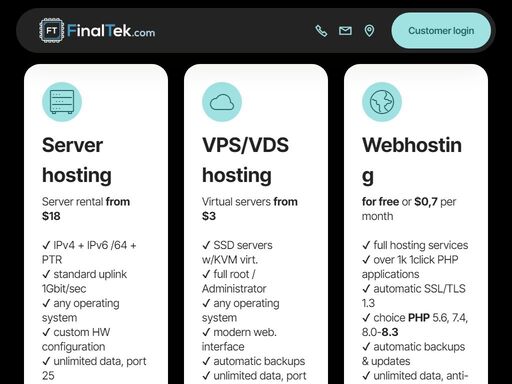Click 'any operating system' in VPS/VDS card
Image resolution: width=512 pixels, height=384 pixels.
pos(241,310)
